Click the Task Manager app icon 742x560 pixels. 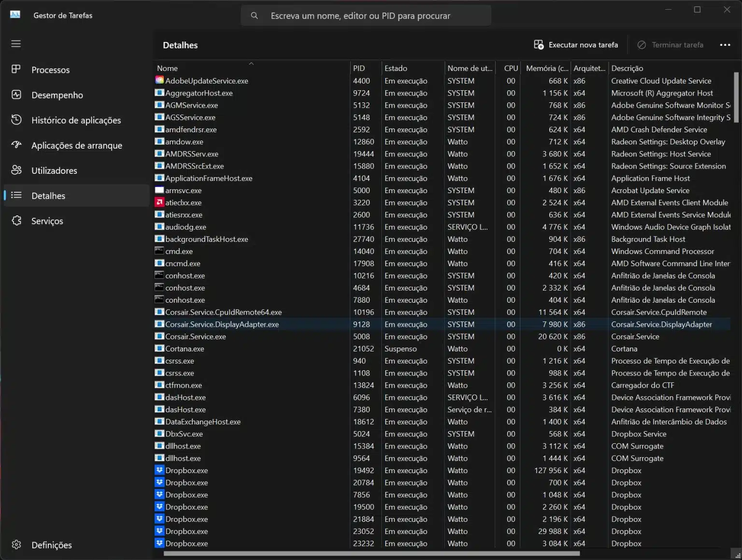click(15, 14)
